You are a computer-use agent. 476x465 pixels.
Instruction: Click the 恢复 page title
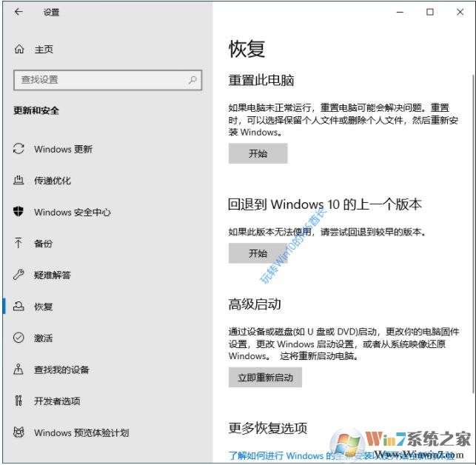(x=247, y=49)
